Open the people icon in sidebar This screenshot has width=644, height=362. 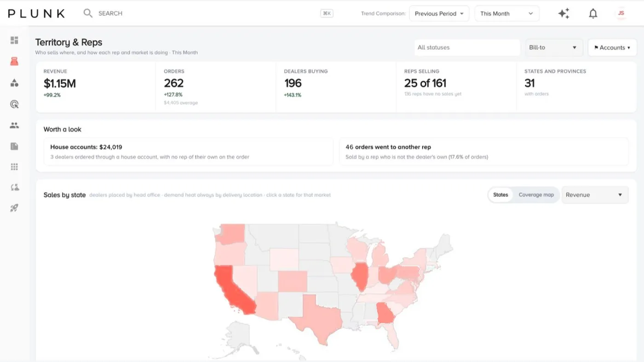(14, 125)
